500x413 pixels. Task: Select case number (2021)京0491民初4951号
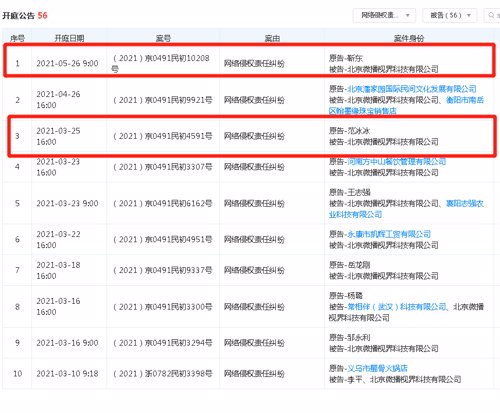coord(162,239)
